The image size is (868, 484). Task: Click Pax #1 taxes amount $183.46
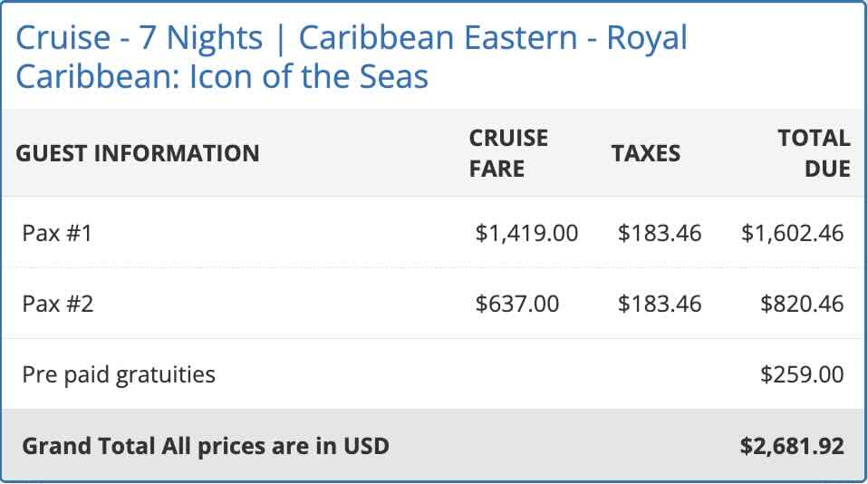point(659,233)
